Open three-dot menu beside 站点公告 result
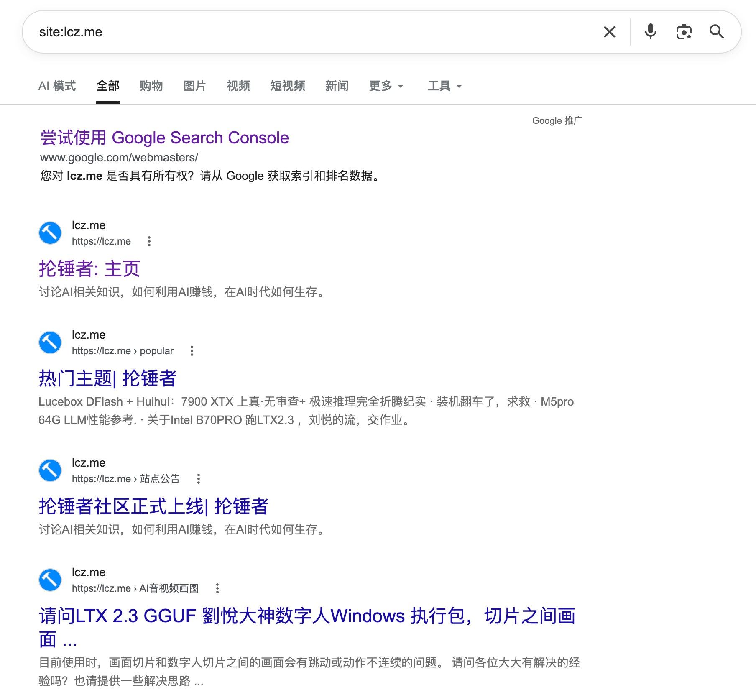756x700 pixels. pos(199,479)
